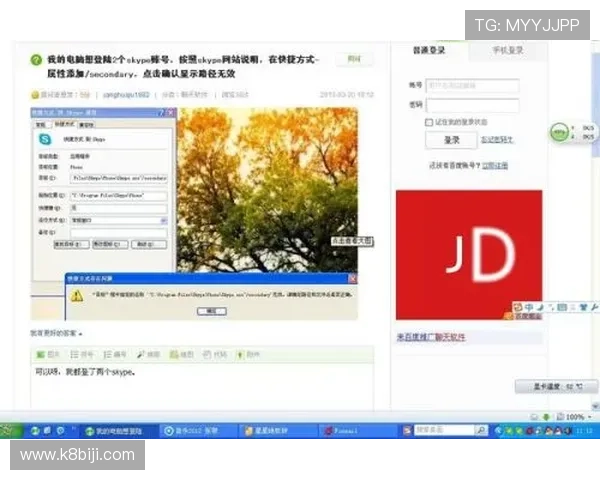Screen dimensions: 600x480
Task: Open the asker's username link below the title
Action: [126, 95]
